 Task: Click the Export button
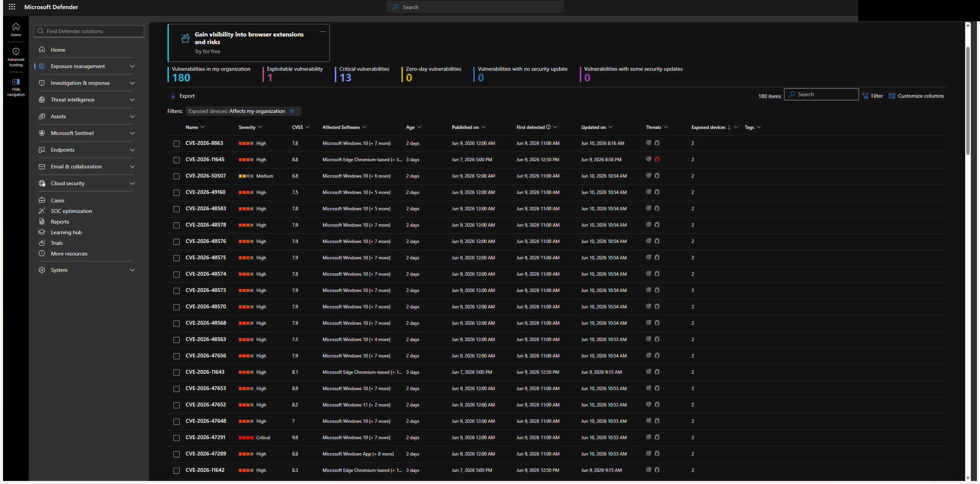[183, 96]
